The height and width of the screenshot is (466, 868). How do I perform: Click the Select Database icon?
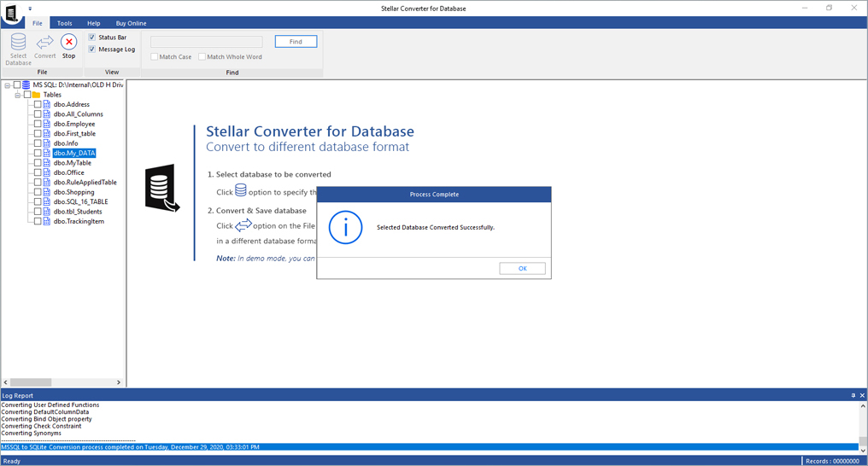pos(18,42)
